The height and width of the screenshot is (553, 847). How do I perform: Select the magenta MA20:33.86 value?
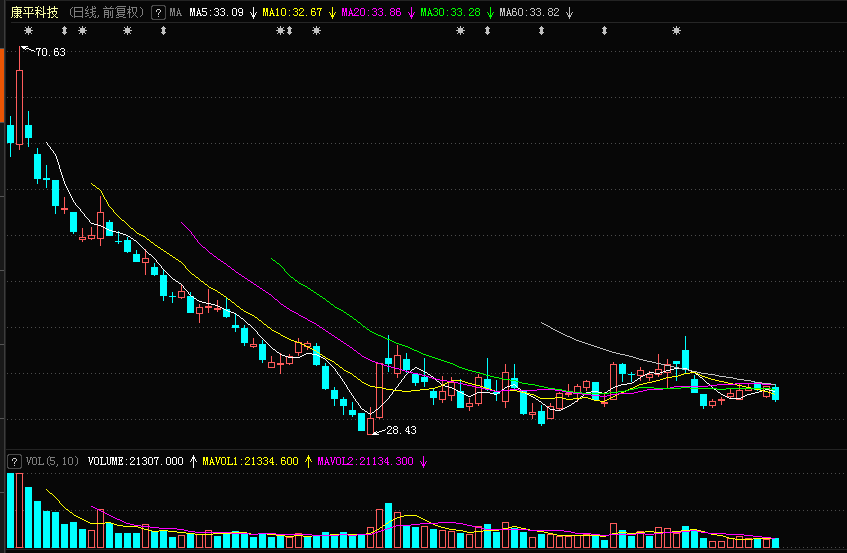click(371, 12)
